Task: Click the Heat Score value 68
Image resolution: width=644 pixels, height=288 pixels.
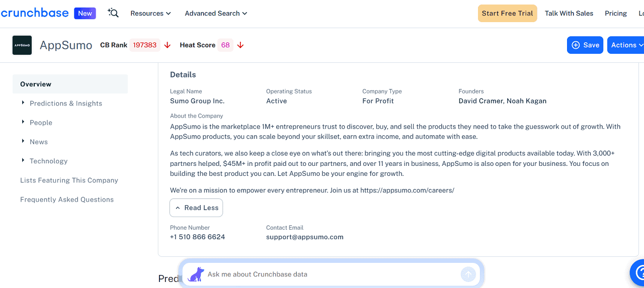Action: tap(225, 45)
